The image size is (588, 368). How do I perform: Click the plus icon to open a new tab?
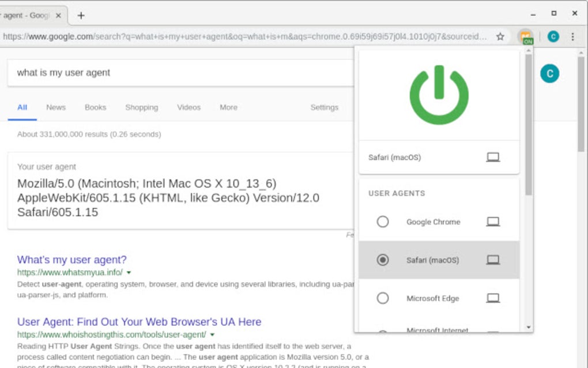(x=81, y=16)
